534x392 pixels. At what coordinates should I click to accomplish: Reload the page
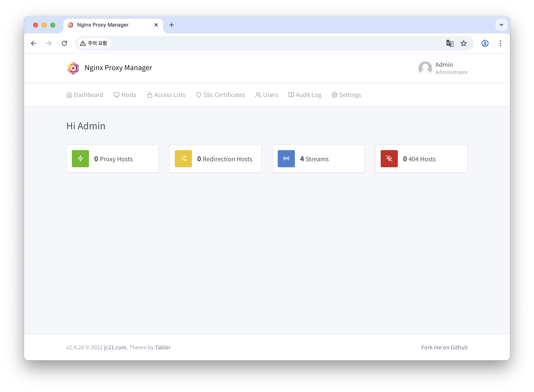[x=64, y=43]
